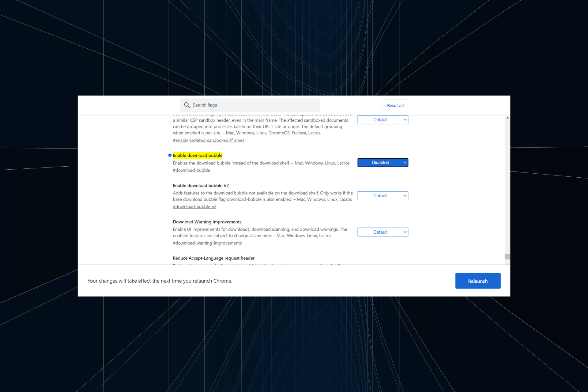
Task: Open the topmost Default dropdown for sandboxed iframes
Action: [383, 120]
